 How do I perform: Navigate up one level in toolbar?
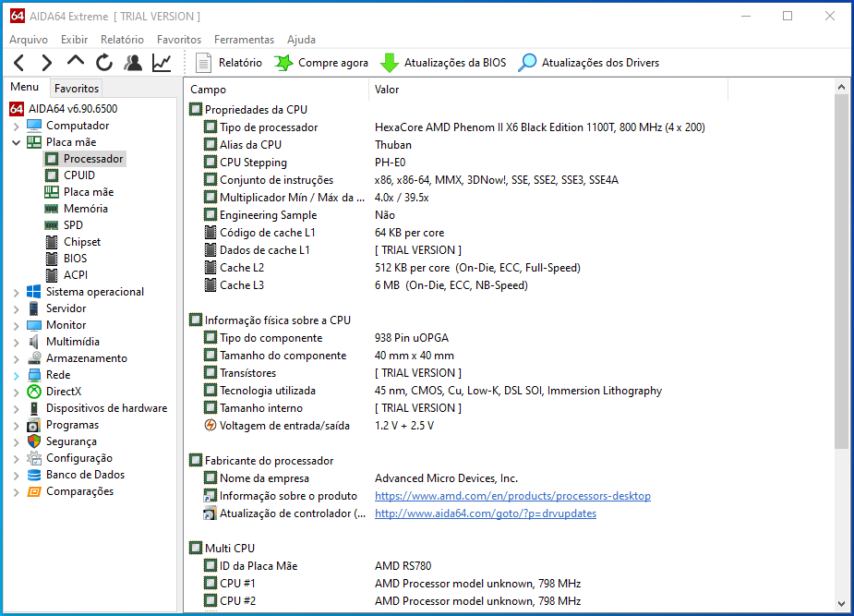(75, 61)
